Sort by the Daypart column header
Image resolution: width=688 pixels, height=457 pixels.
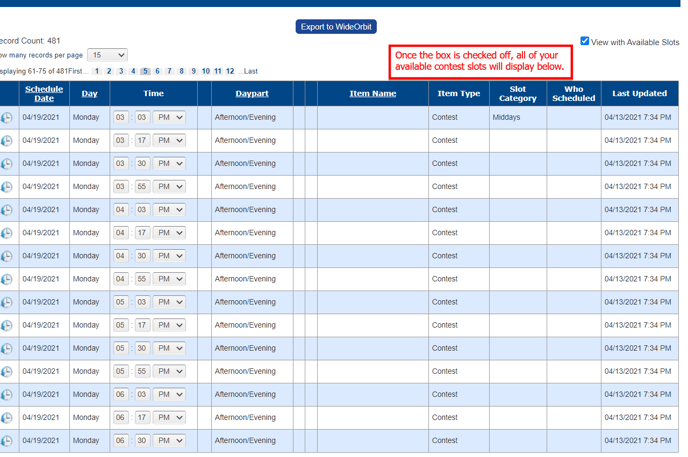[252, 94]
